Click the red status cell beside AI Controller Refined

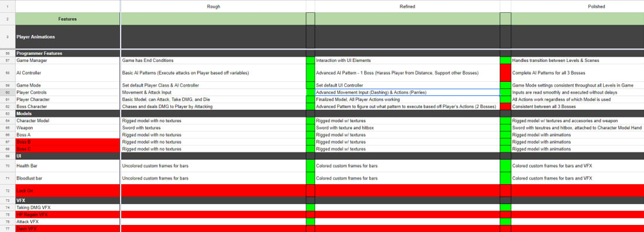click(505, 72)
